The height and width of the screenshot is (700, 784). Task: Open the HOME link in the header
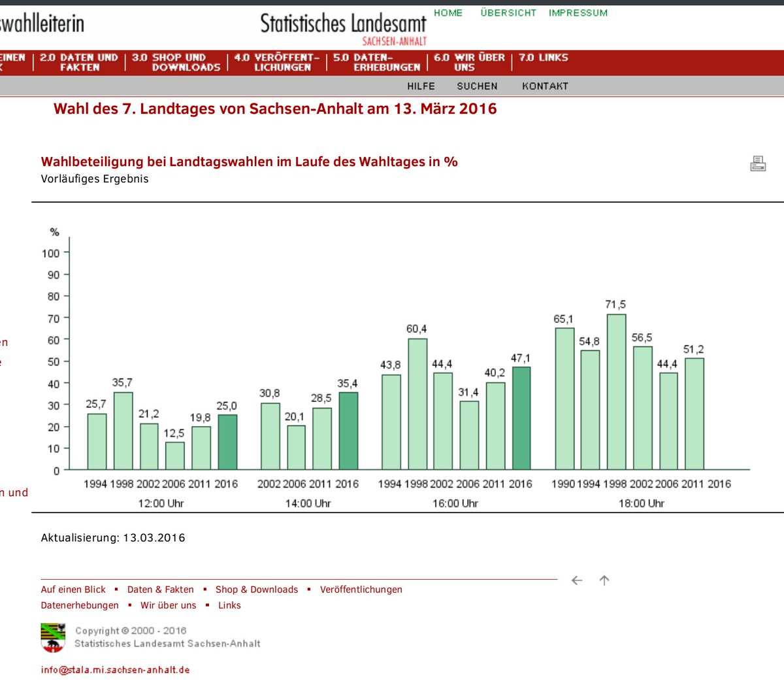(448, 12)
